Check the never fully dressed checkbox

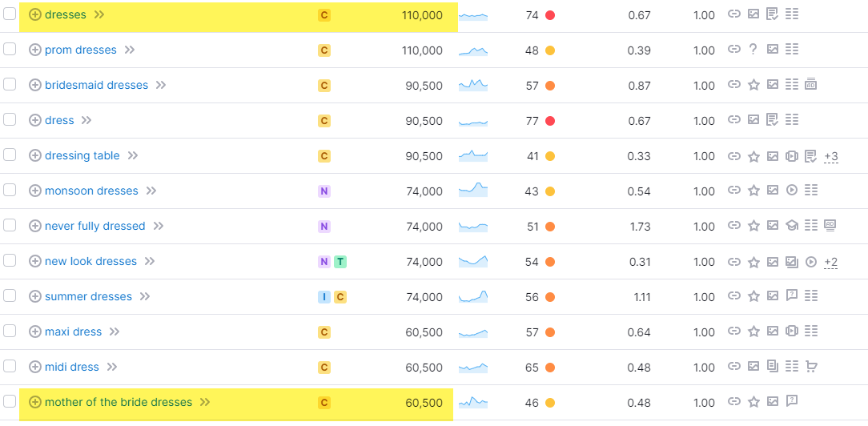click(x=10, y=226)
